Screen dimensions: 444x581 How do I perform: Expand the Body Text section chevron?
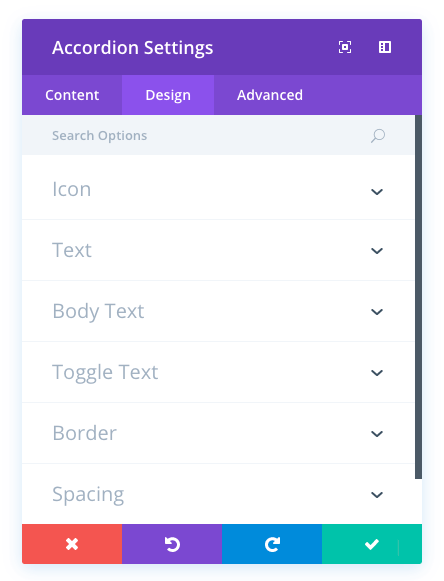click(377, 312)
